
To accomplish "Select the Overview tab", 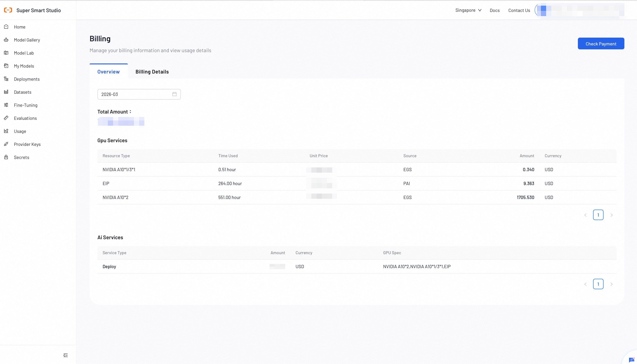I will pos(108,72).
